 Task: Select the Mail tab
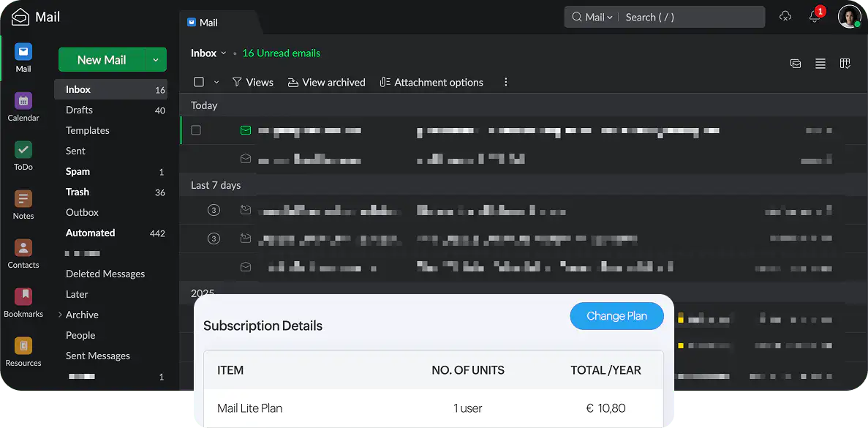[208, 23]
